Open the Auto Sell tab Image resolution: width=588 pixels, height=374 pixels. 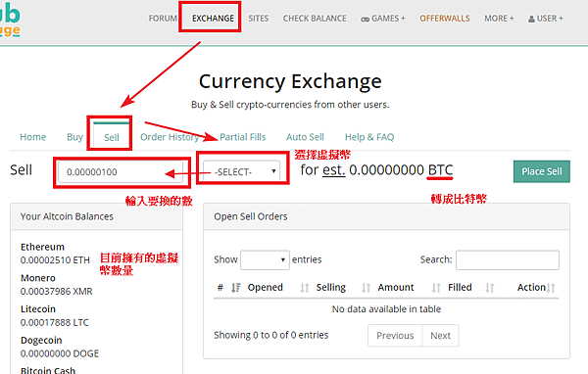(x=305, y=137)
